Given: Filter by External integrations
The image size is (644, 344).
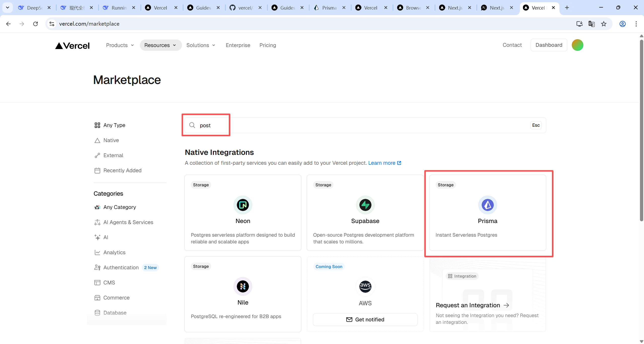Looking at the screenshot, I should click(x=109, y=155).
